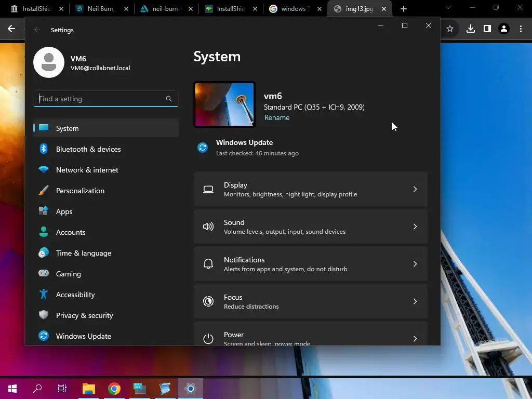Open the Windows Start button
The width and height of the screenshot is (532, 399).
point(12,388)
